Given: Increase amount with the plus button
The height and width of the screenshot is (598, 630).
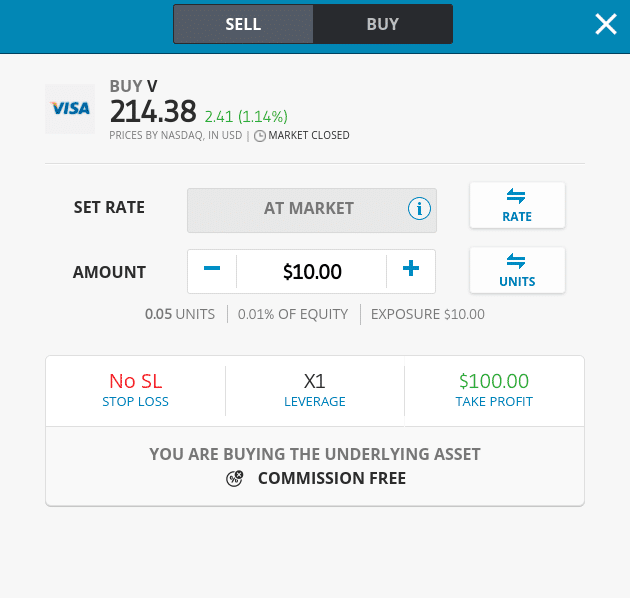Looking at the screenshot, I should coord(411,268).
